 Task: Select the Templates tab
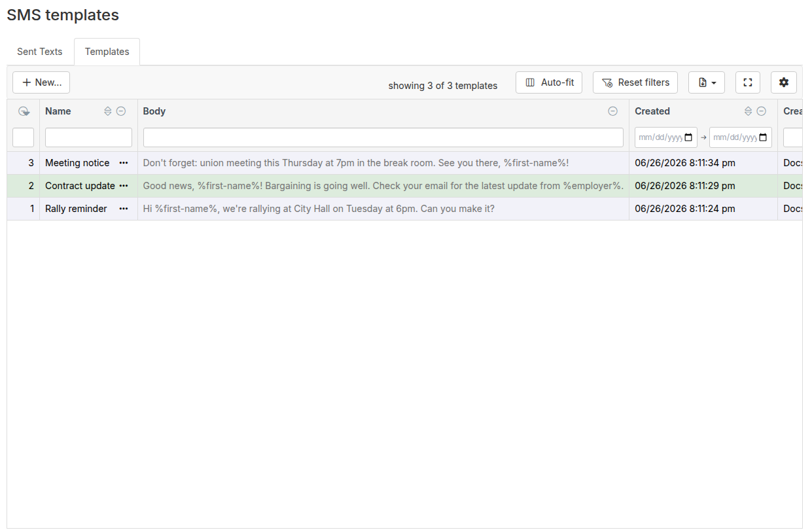107,52
